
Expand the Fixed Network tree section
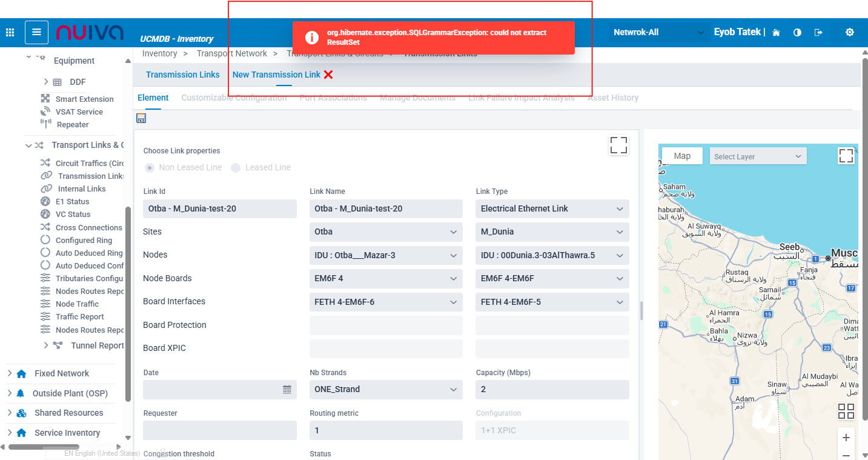click(10, 373)
